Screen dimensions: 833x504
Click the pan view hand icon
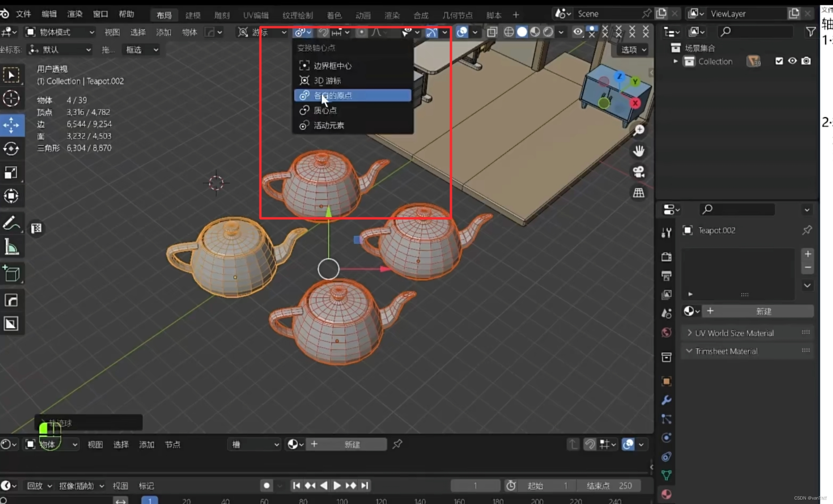tap(639, 151)
